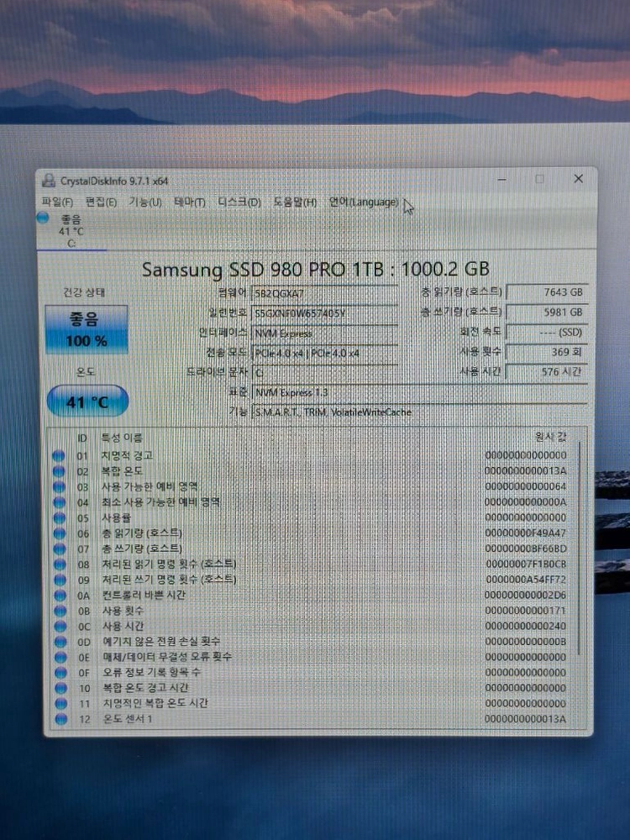
Task: Click the status orb for row 12 온도 센서 1
Action: [61, 720]
